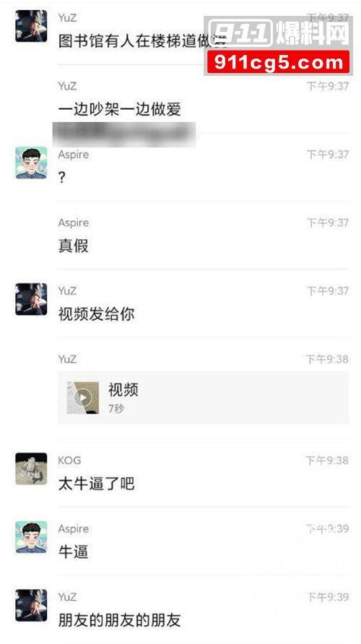
Task: Tap Aspire's avatar beside the 牛逼 message
Action: [x=31, y=537]
